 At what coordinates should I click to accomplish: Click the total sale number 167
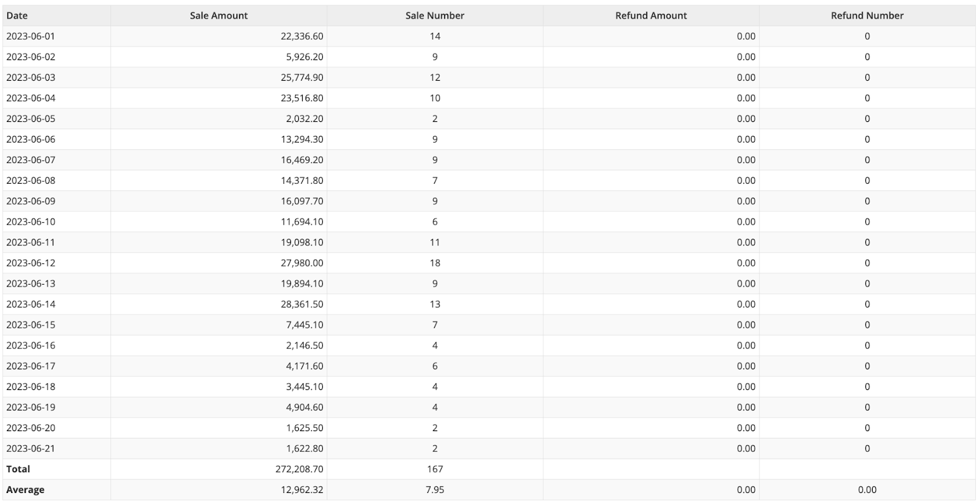point(434,469)
